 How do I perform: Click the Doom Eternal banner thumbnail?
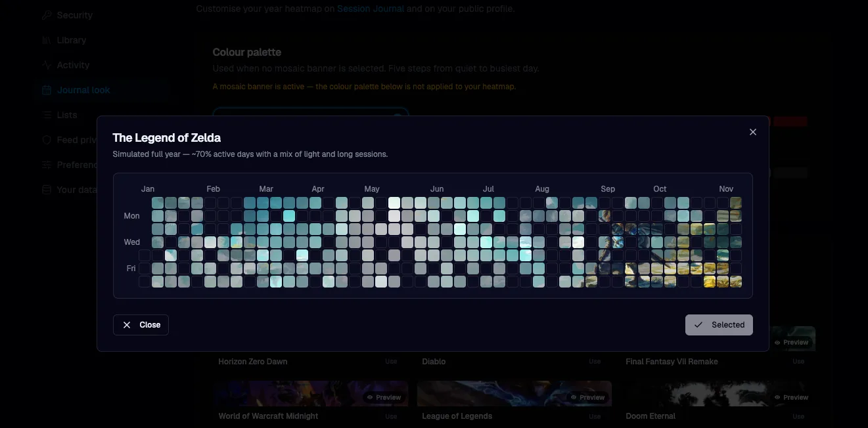click(x=716, y=393)
